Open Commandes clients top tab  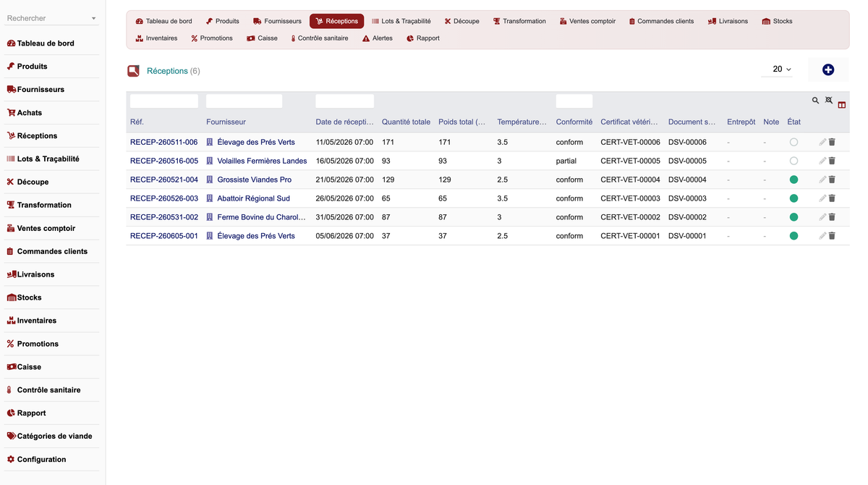click(x=661, y=21)
